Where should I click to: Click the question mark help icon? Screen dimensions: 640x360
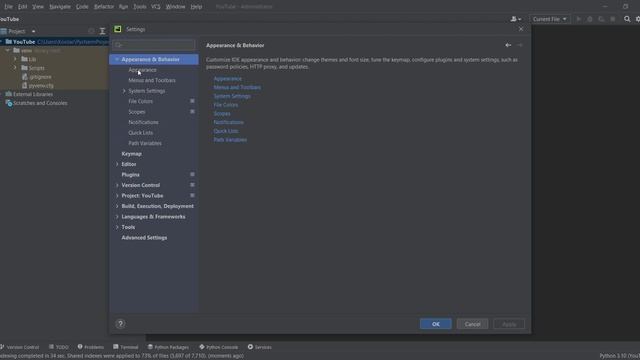pyautogui.click(x=120, y=324)
